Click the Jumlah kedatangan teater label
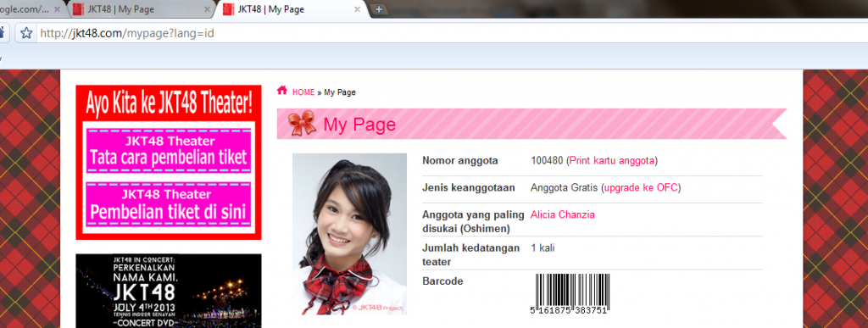868x328 pixels. tap(470, 254)
